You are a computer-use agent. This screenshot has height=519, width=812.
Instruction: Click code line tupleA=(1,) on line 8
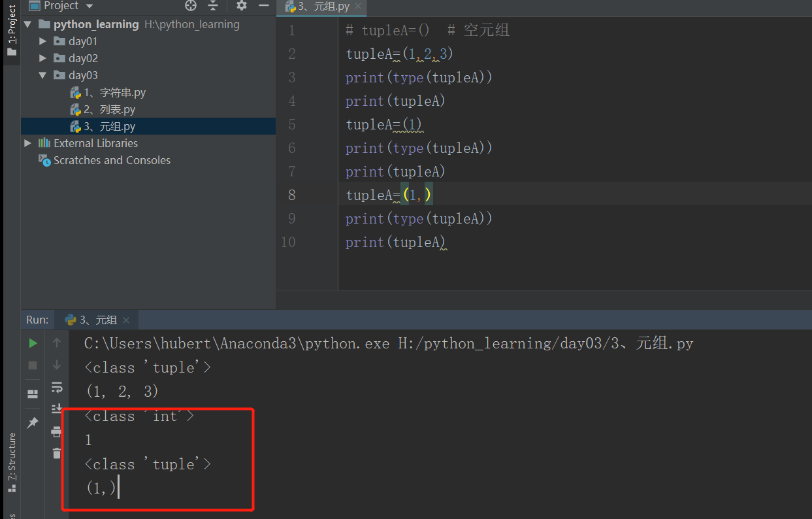(390, 195)
